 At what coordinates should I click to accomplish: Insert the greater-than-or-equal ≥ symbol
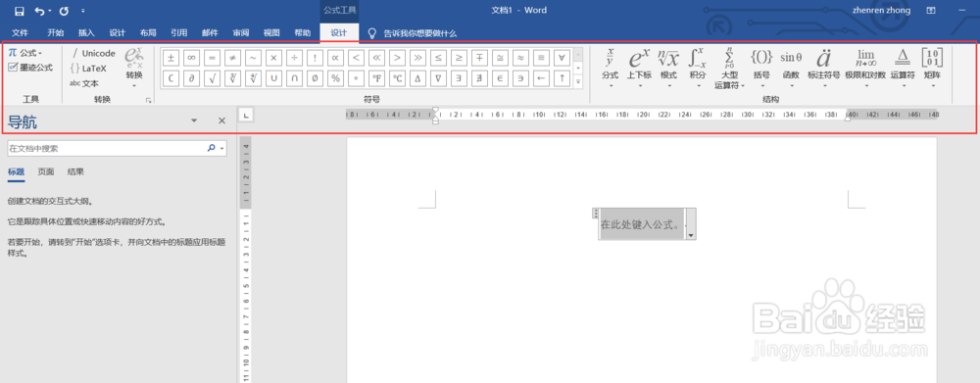pos(459,58)
